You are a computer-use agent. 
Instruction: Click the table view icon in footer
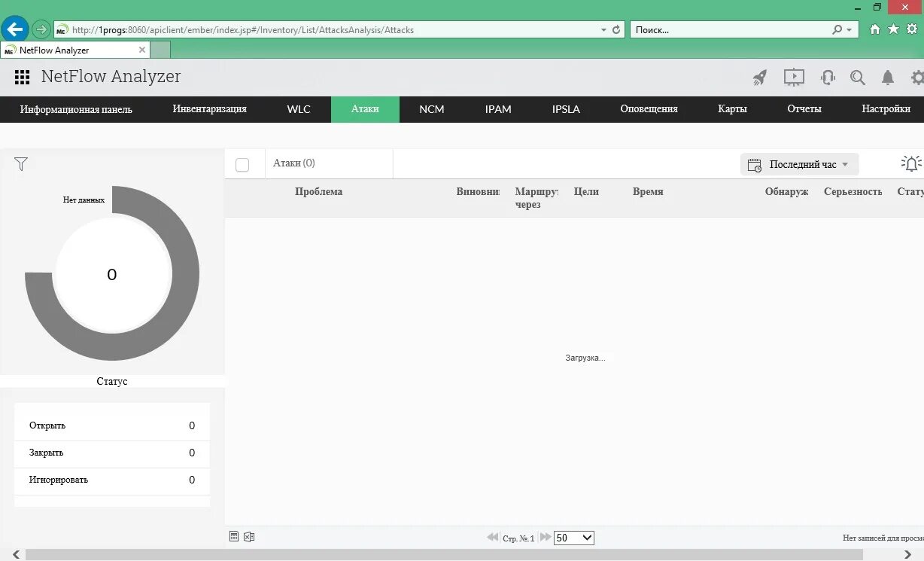click(234, 537)
